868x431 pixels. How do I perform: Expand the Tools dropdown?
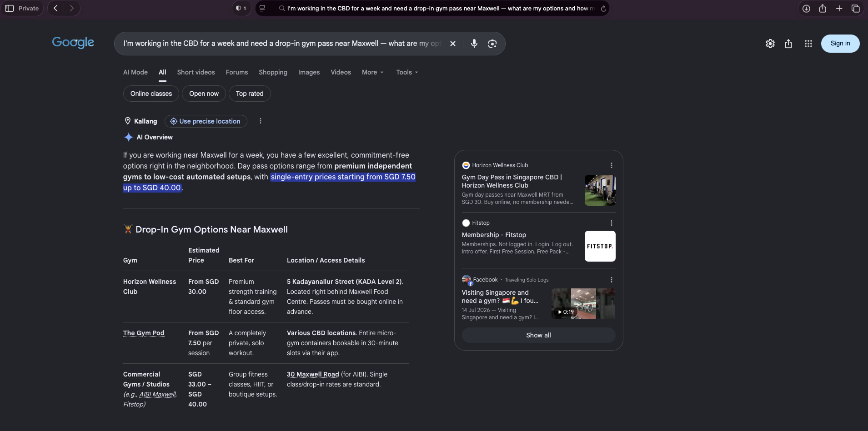tap(407, 72)
